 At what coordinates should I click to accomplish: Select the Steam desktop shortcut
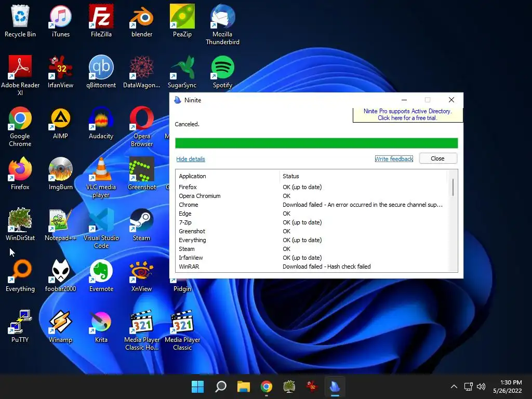click(x=142, y=224)
